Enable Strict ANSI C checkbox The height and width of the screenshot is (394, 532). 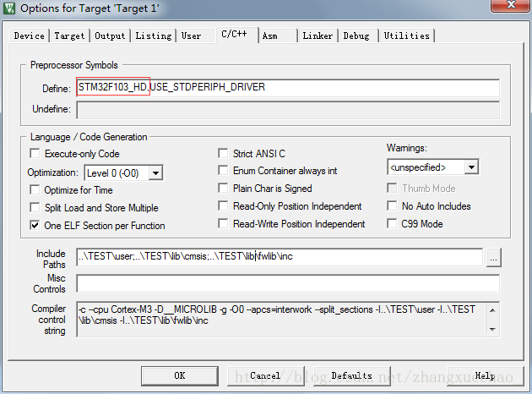click(x=224, y=154)
